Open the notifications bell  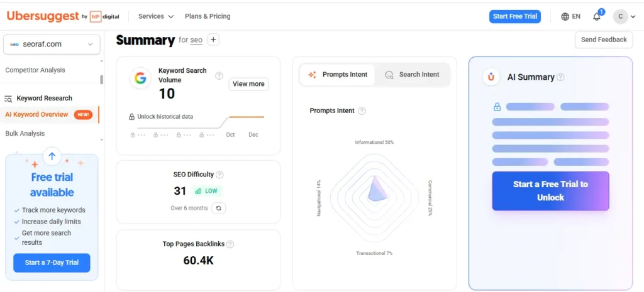[597, 16]
